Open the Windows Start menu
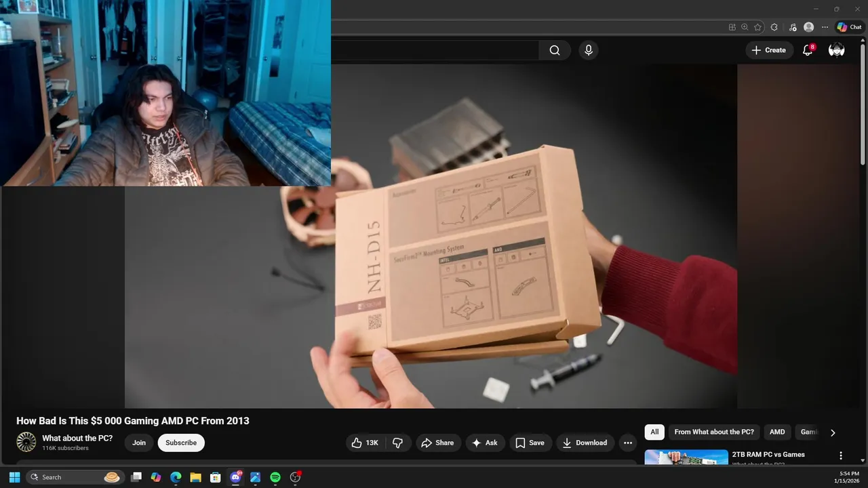Image resolution: width=868 pixels, height=488 pixels. pos(14,477)
